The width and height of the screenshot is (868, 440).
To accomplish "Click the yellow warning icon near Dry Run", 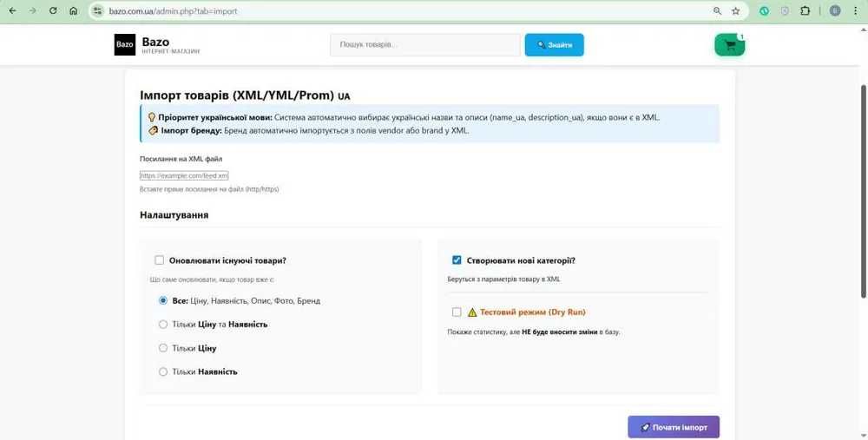I will (x=472, y=312).
